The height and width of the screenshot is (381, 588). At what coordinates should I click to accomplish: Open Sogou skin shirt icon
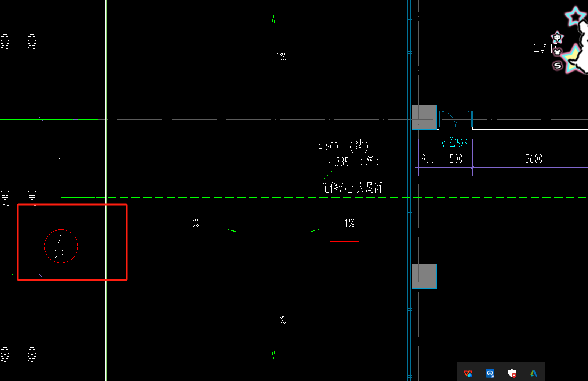[x=558, y=51]
